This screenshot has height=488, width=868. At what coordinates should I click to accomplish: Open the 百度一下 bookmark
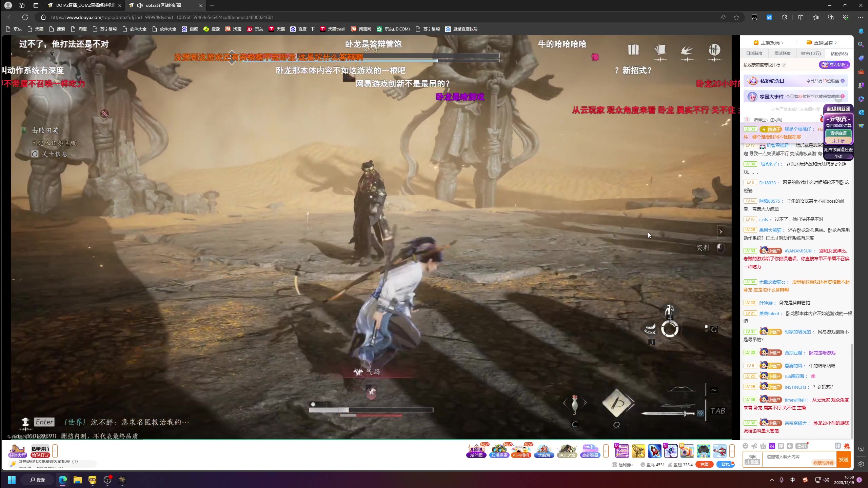point(302,29)
